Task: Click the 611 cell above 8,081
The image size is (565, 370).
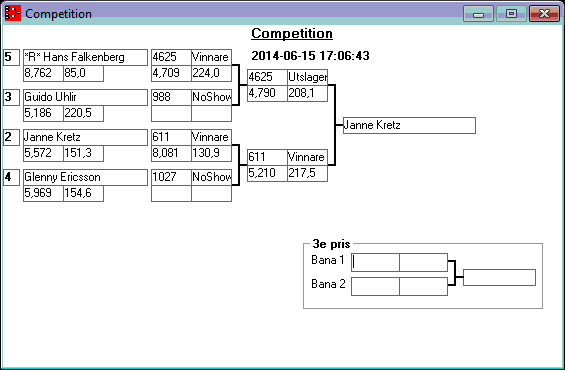Action: pos(171,137)
